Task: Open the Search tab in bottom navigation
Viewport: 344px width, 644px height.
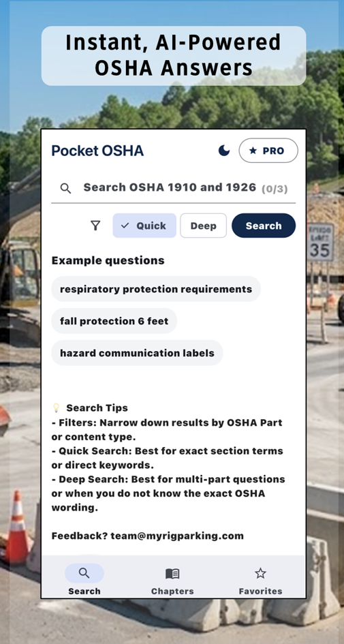Action: click(84, 579)
